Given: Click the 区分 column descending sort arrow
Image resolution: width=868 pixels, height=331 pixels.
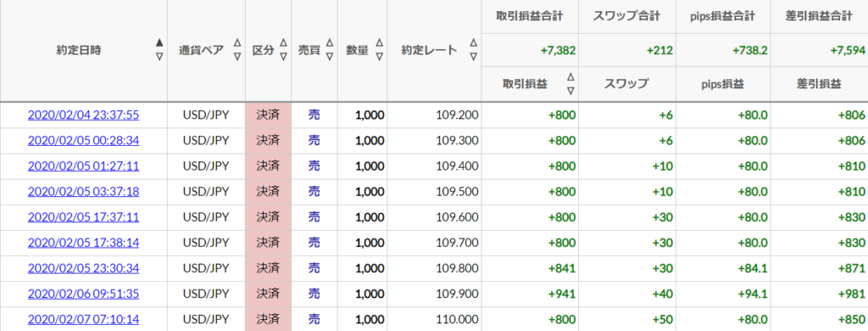Looking at the screenshot, I should pyautogui.click(x=283, y=57).
